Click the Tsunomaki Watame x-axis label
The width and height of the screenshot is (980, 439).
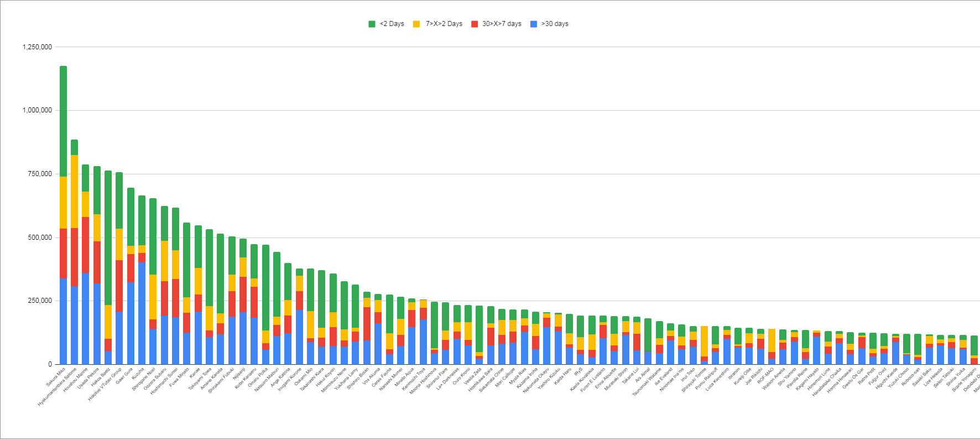pyautogui.click(x=647, y=381)
